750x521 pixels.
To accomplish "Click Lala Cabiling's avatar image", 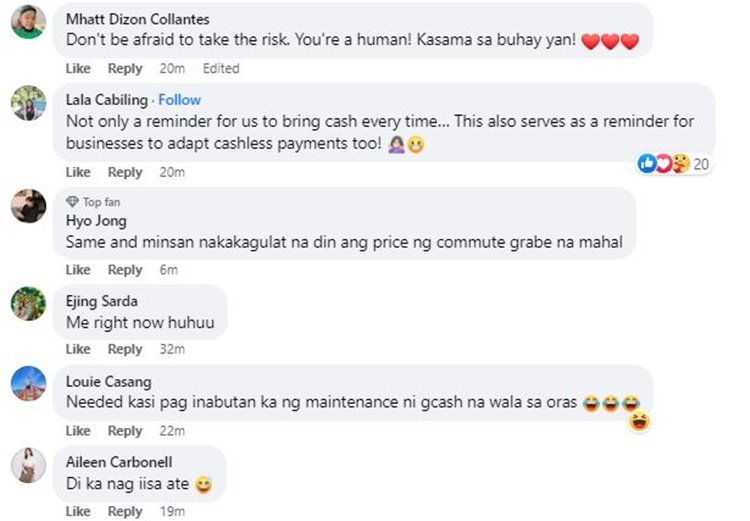I will 27,103.
